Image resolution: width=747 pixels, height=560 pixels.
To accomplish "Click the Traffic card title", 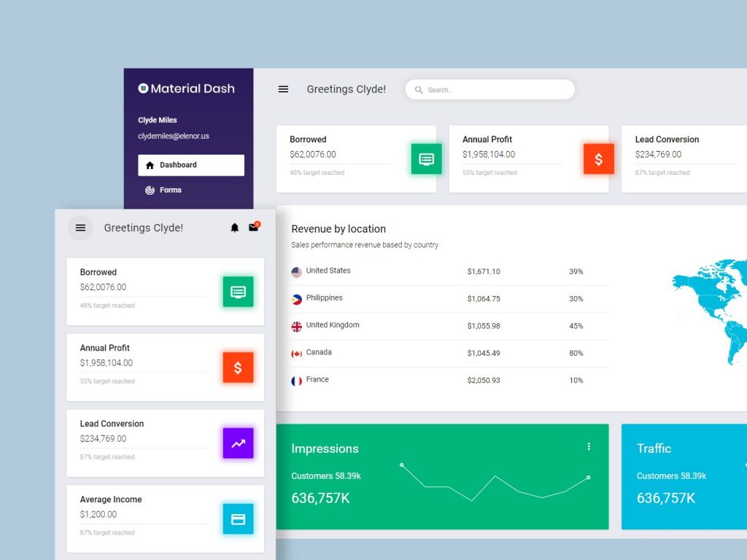I will coord(654,448).
